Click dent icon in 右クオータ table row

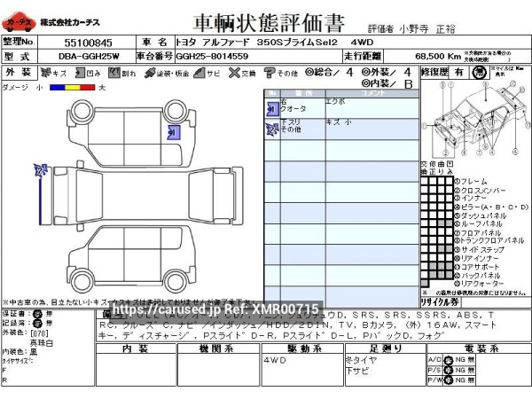pos(272,109)
